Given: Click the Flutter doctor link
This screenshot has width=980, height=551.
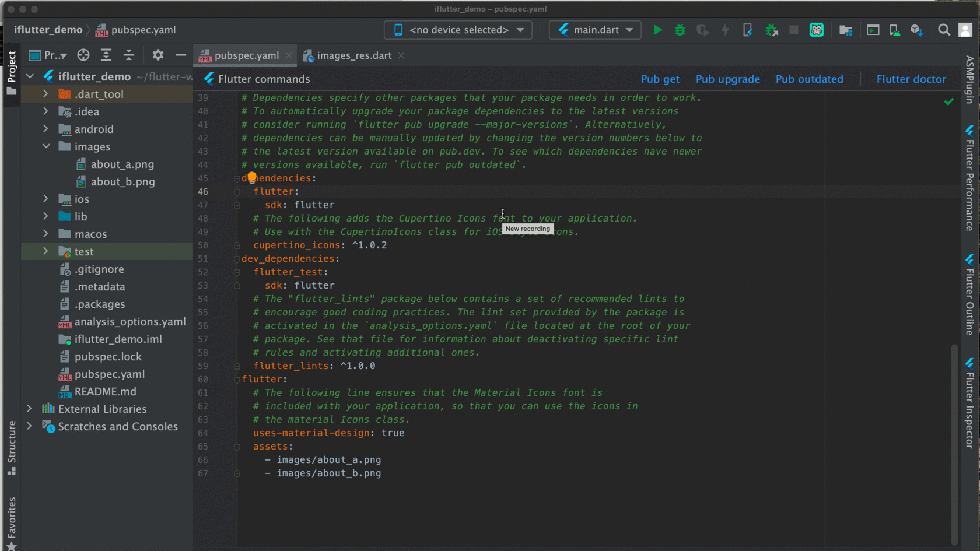Looking at the screenshot, I should [x=911, y=79].
